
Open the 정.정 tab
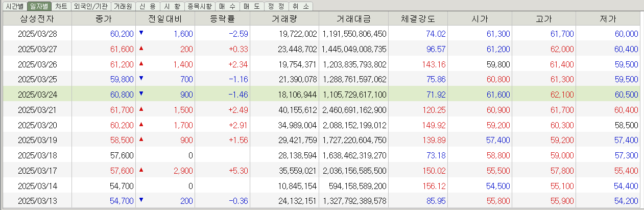[276, 6]
